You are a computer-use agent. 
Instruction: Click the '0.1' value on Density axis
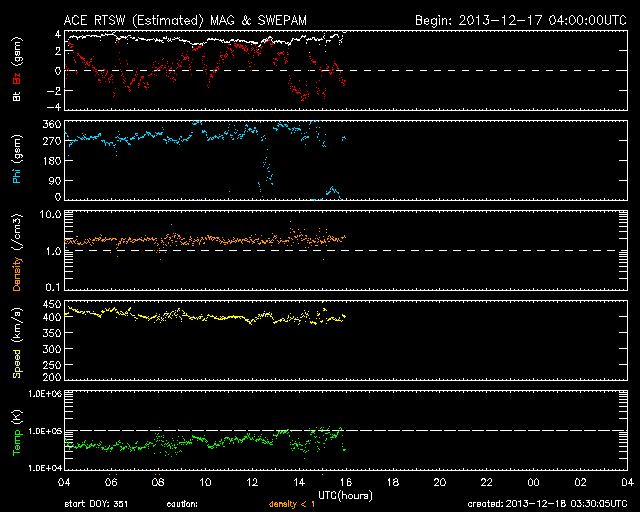[53, 287]
